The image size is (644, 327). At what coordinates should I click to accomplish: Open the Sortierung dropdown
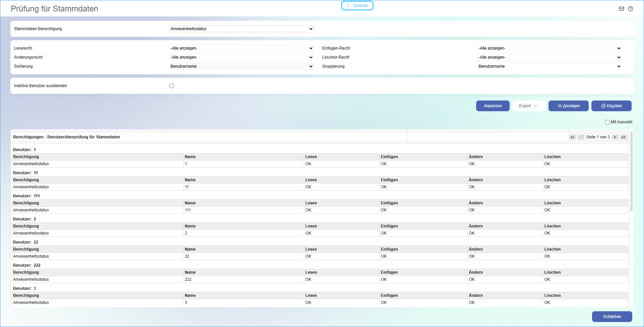click(x=241, y=66)
